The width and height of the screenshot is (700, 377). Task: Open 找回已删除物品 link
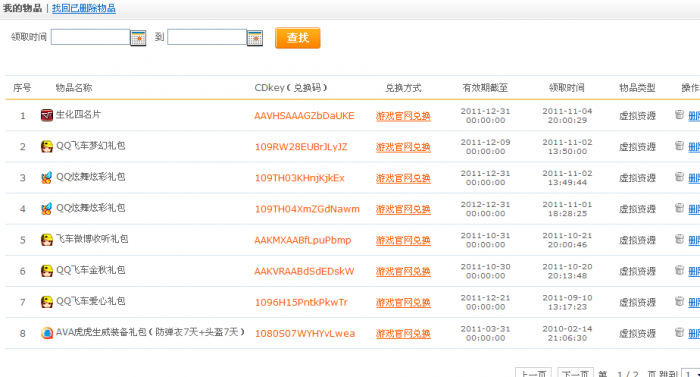pyautogui.click(x=84, y=8)
